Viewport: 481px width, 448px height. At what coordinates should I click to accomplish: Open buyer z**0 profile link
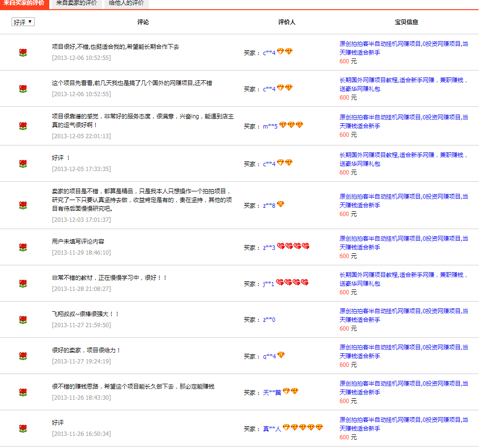coord(269,320)
